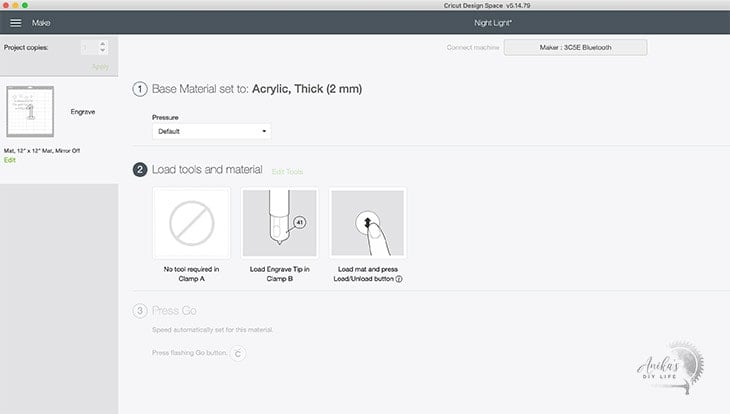
Task: Decrease project copies with down arrow
Action: [102, 50]
